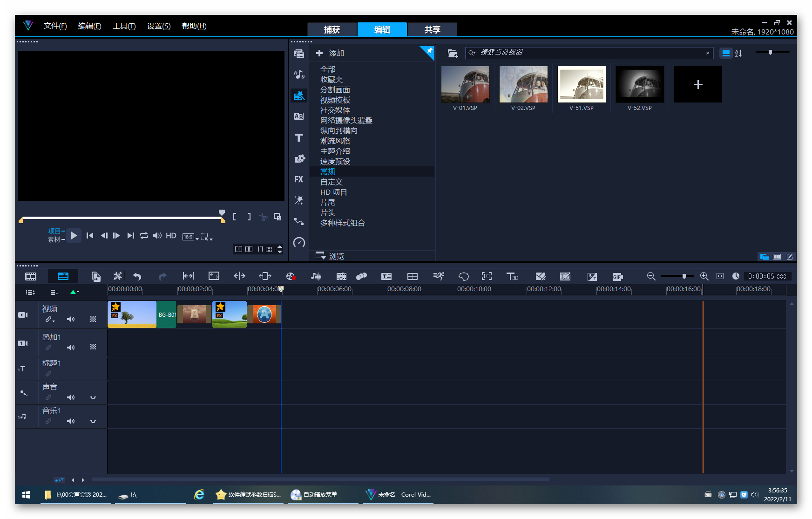The height and width of the screenshot is (519, 812).
Task: Switch to storyboard view in timeline toolbar
Action: coord(31,276)
